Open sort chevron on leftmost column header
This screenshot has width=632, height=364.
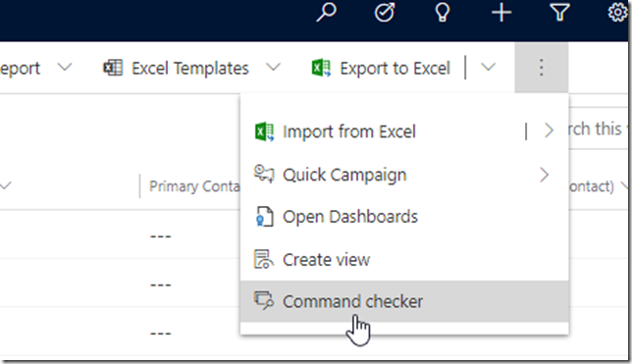coord(6,185)
